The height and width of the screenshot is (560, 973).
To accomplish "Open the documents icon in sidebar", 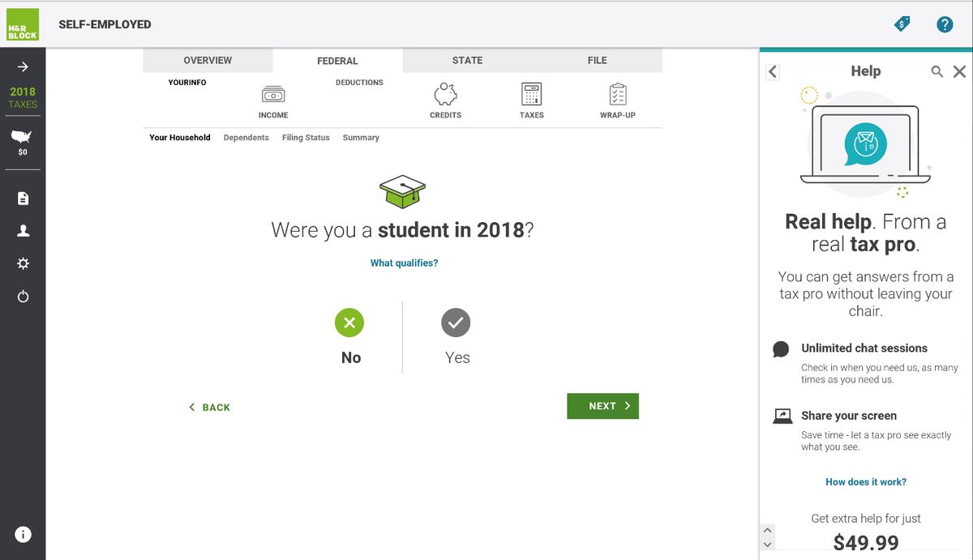I will 23,199.
